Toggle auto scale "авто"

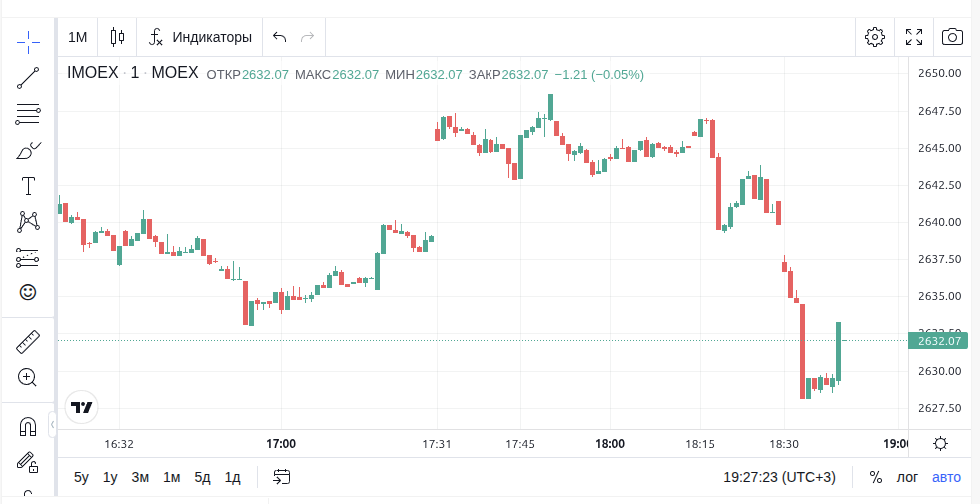[946, 477]
